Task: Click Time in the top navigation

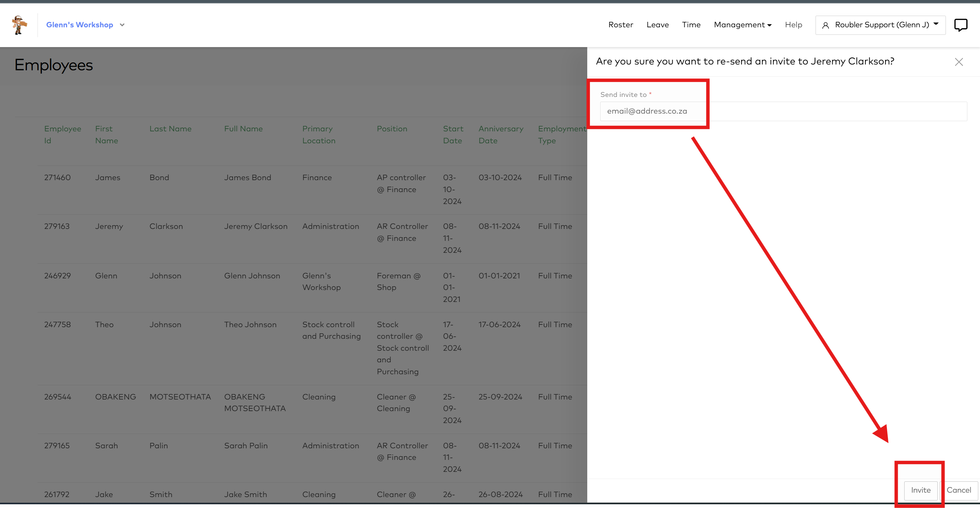Action: pyautogui.click(x=691, y=25)
